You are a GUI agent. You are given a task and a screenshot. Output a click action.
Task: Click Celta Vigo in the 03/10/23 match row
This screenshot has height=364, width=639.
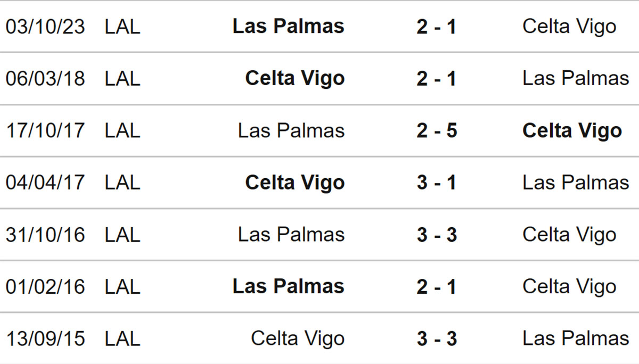pos(569,27)
